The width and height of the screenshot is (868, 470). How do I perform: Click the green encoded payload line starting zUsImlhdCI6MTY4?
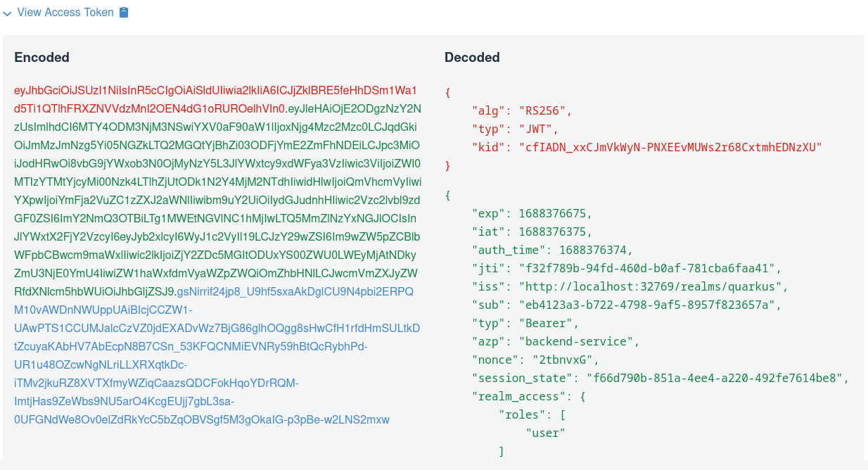click(x=215, y=127)
